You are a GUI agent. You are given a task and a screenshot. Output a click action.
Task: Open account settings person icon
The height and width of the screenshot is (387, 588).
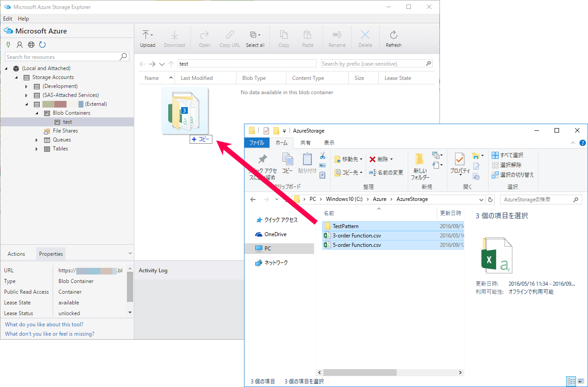point(20,45)
